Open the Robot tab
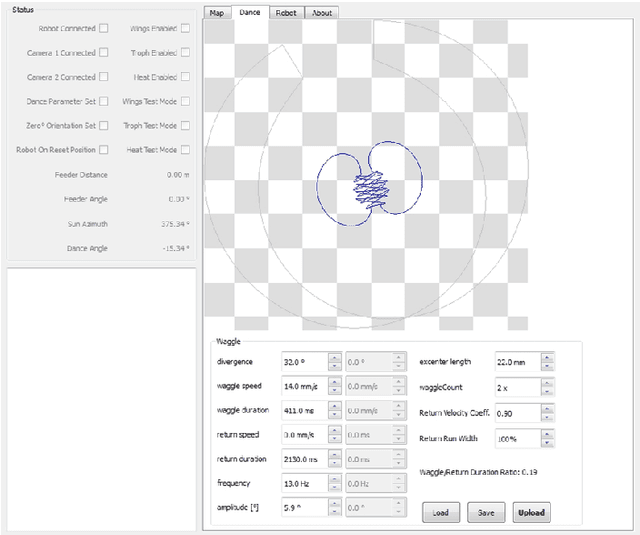Screen dimensions: 640x535 click(286, 13)
